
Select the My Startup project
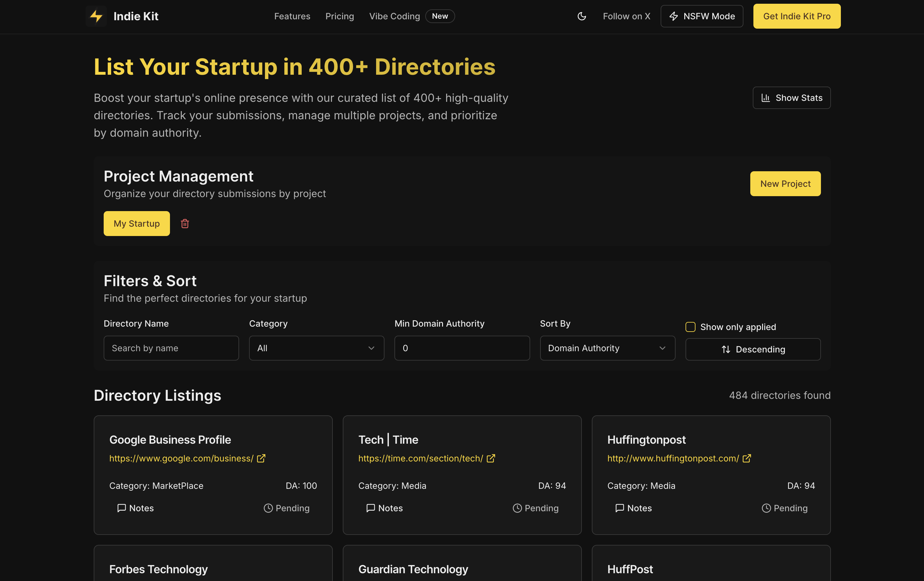[x=137, y=224]
